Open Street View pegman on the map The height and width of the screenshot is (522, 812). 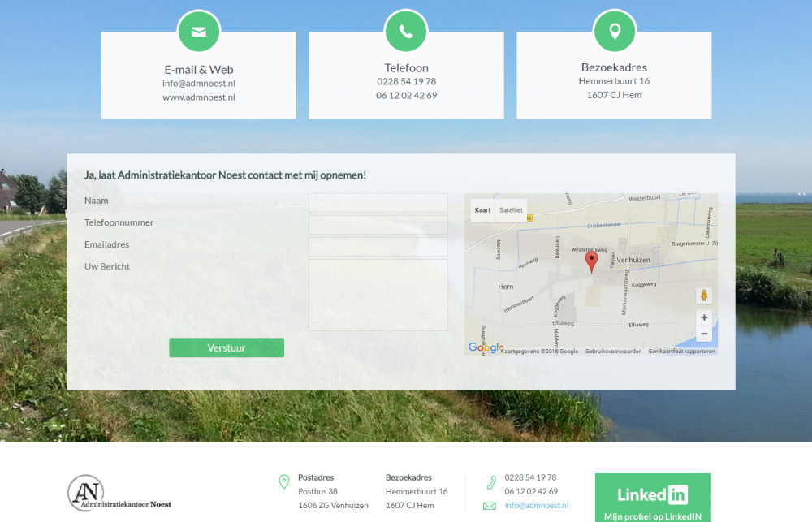(704, 296)
